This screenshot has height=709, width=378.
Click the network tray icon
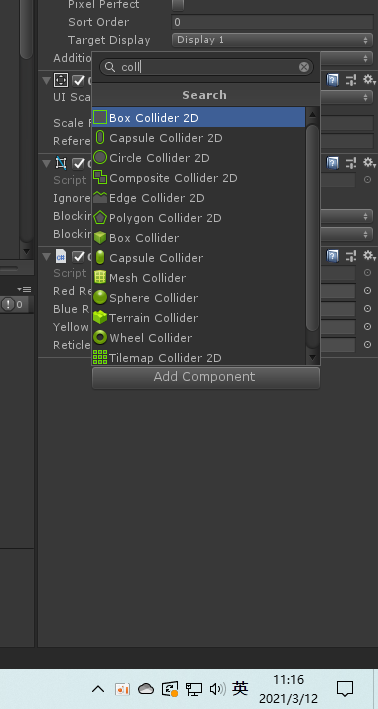(x=194, y=689)
